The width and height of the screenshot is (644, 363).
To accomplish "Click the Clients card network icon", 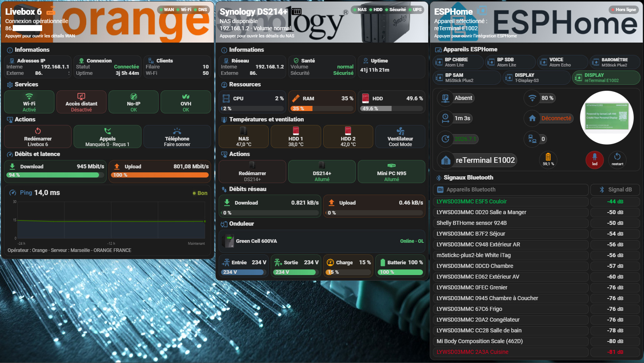I will tap(151, 61).
